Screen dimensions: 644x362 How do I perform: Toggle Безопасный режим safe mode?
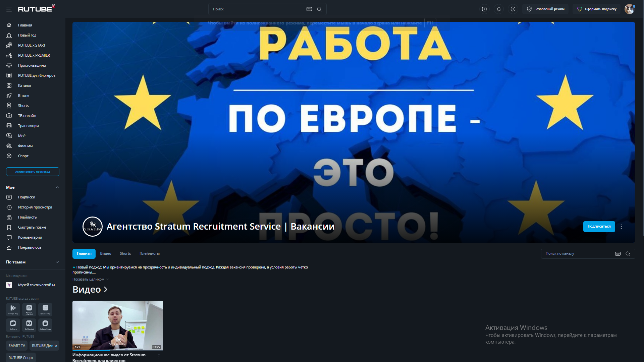546,9
